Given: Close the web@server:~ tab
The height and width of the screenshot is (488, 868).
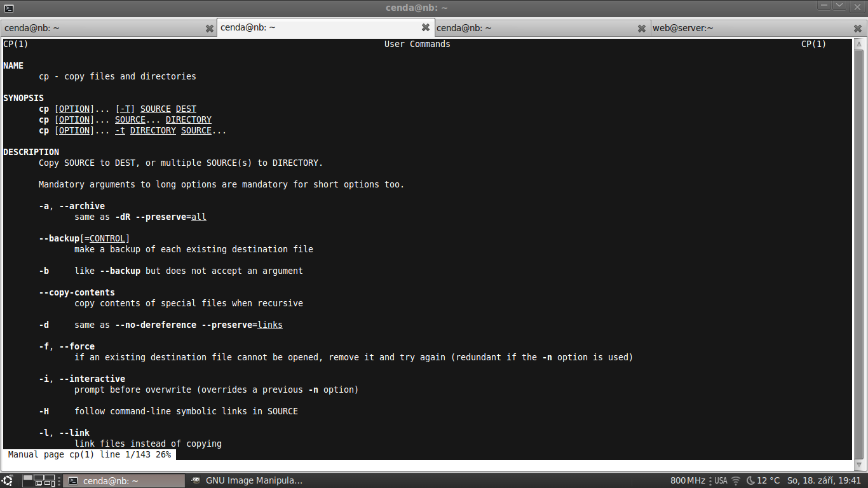Looking at the screenshot, I should (x=858, y=29).
